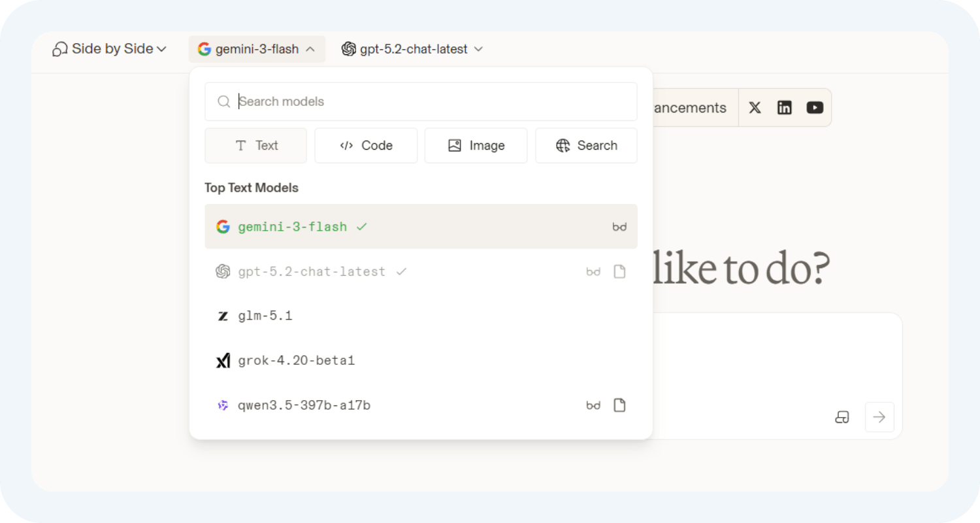The height and width of the screenshot is (523, 980).
Task: Switch to the Image models tab
Action: pyautogui.click(x=476, y=145)
